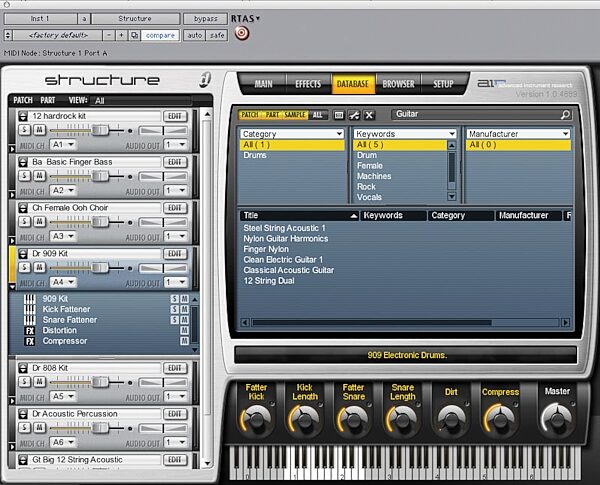Click the safe button
Screen dimensions: 600x485
(217, 35)
